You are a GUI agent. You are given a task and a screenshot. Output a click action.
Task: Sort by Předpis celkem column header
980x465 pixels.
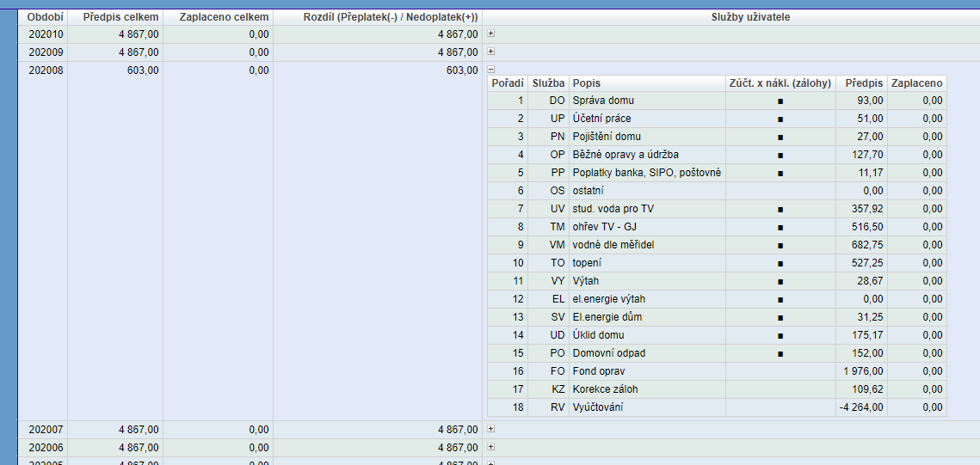point(115,17)
